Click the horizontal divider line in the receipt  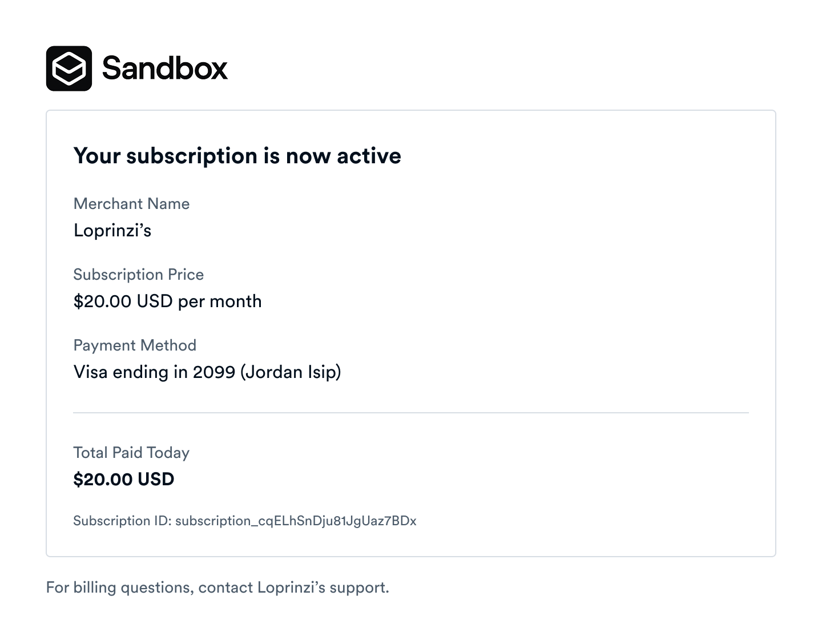click(411, 412)
